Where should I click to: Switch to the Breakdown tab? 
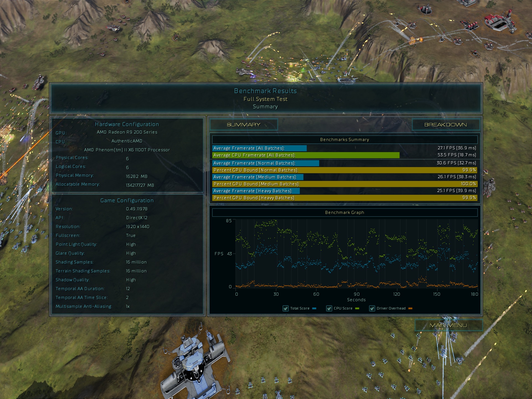click(446, 125)
